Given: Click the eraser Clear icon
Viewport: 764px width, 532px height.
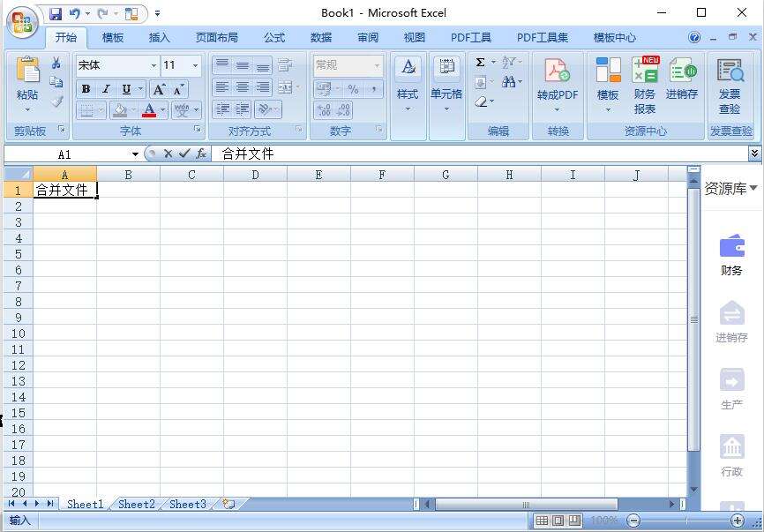Looking at the screenshot, I should point(481,101).
